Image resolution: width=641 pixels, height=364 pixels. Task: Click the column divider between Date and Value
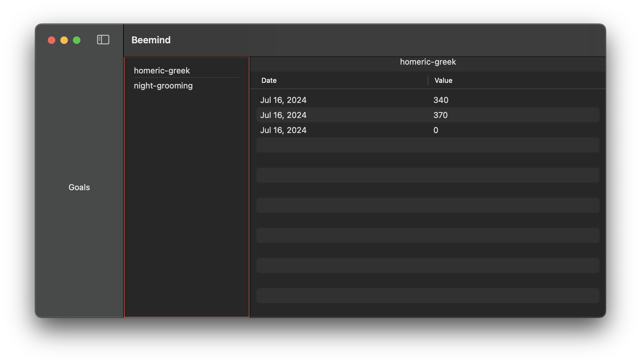[x=428, y=80]
